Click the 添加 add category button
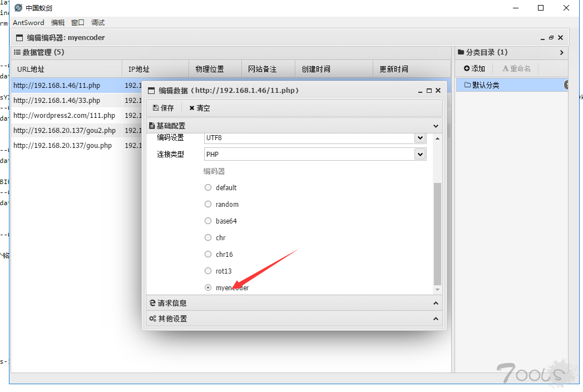This screenshot has height=392, width=583. pos(475,68)
